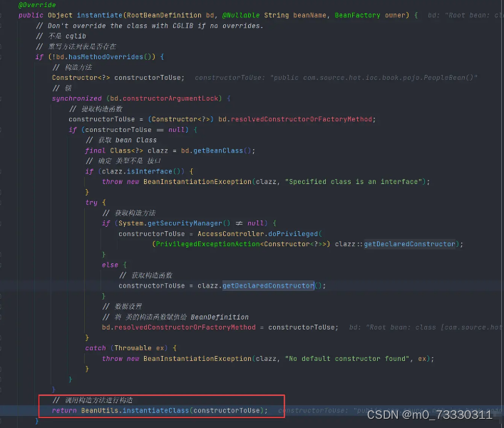Click the try keyword

pyautogui.click(x=91, y=203)
